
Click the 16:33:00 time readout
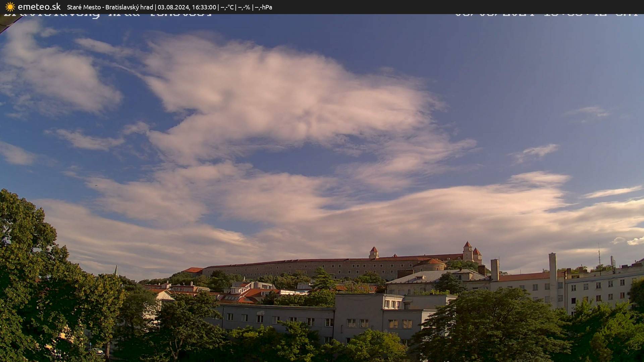click(204, 7)
